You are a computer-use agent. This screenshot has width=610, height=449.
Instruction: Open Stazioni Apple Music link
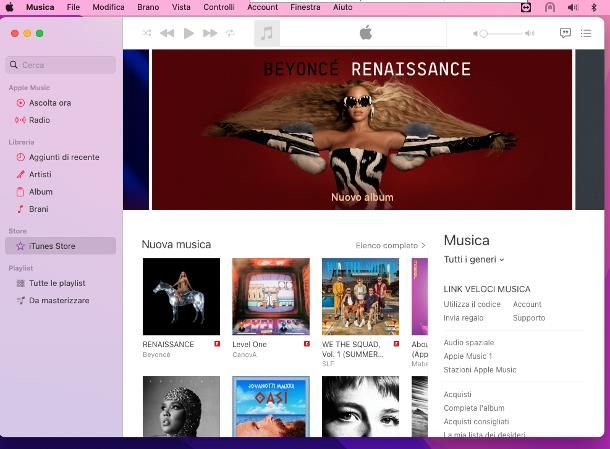point(480,370)
